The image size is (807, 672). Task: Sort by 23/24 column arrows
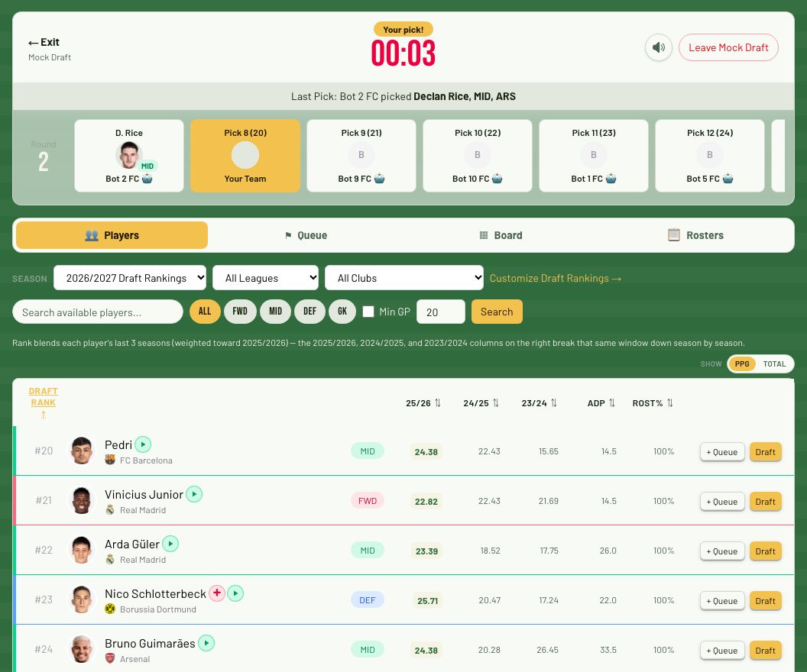pyautogui.click(x=554, y=403)
